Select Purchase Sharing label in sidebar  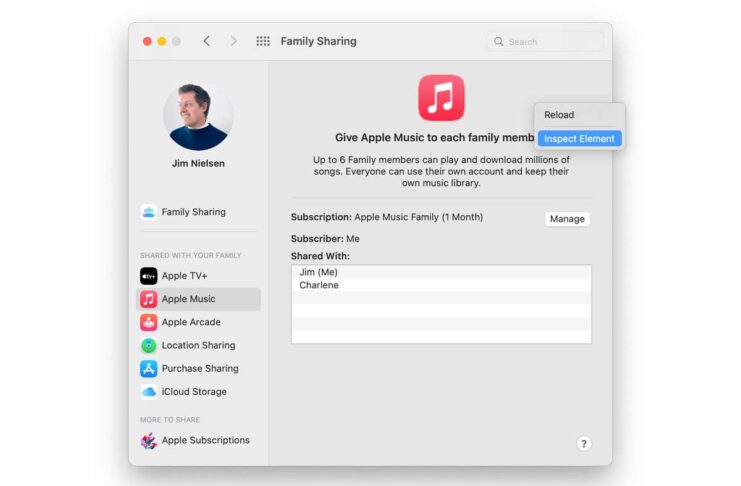click(x=200, y=368)
